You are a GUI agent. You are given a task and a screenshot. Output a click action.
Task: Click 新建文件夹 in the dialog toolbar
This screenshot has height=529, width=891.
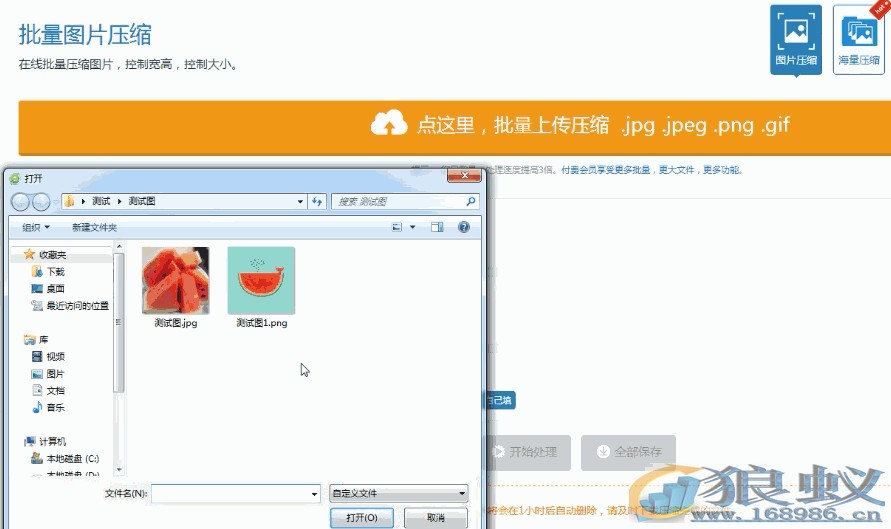tap(94, 227)
